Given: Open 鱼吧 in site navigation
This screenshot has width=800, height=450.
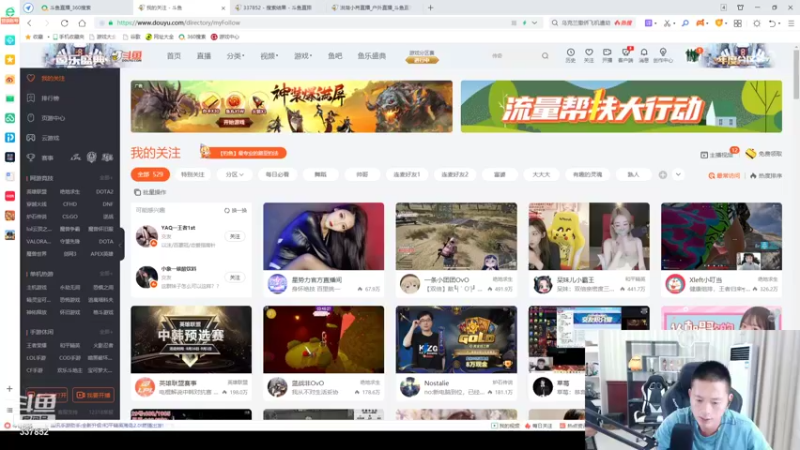Looking at the screenshot, I should [335, 56].
